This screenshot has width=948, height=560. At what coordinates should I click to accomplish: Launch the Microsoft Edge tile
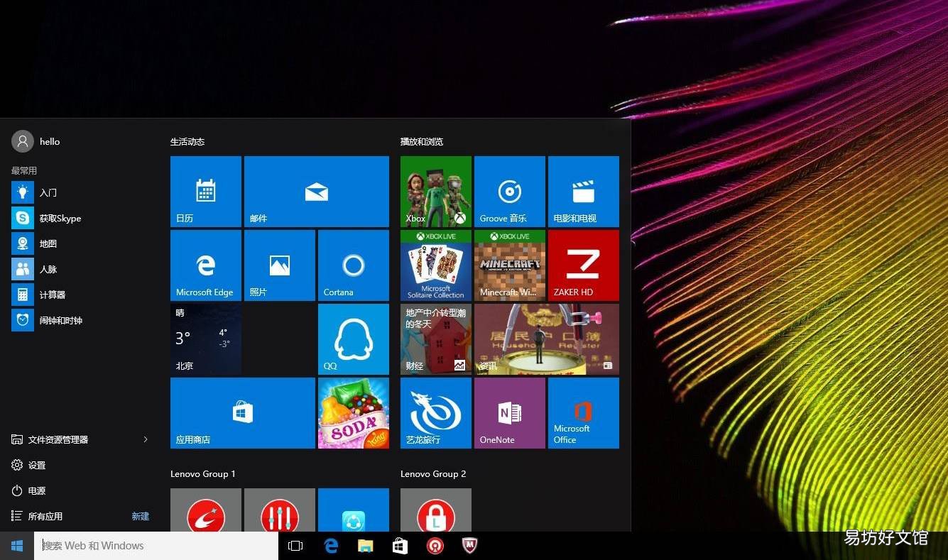pos(206,265)
